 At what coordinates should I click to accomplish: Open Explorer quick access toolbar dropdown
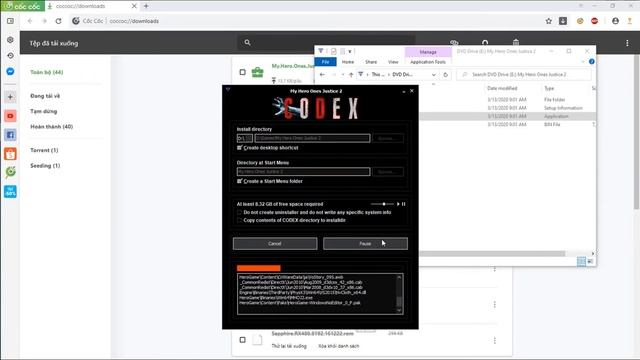click(350, 51)
